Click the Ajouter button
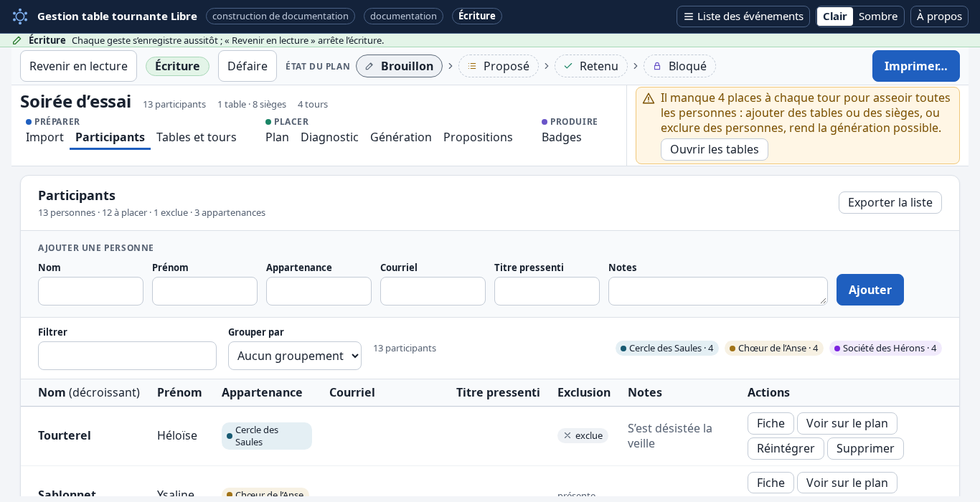 (870, 290)
